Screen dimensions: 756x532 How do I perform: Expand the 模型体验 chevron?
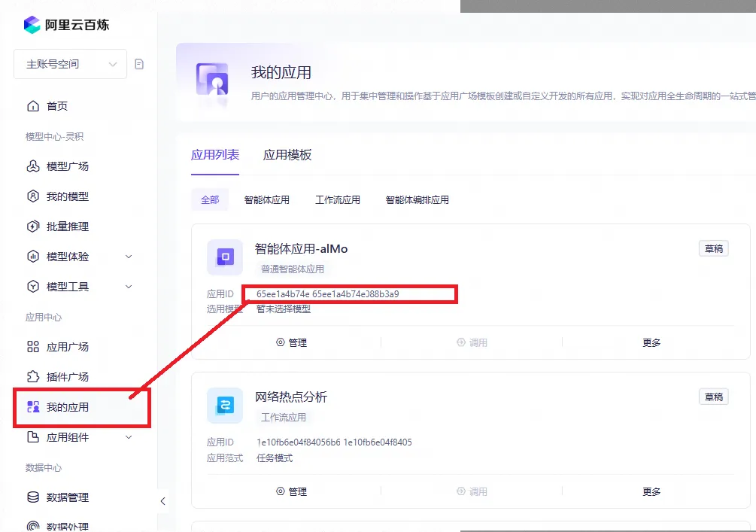point(129,257)
